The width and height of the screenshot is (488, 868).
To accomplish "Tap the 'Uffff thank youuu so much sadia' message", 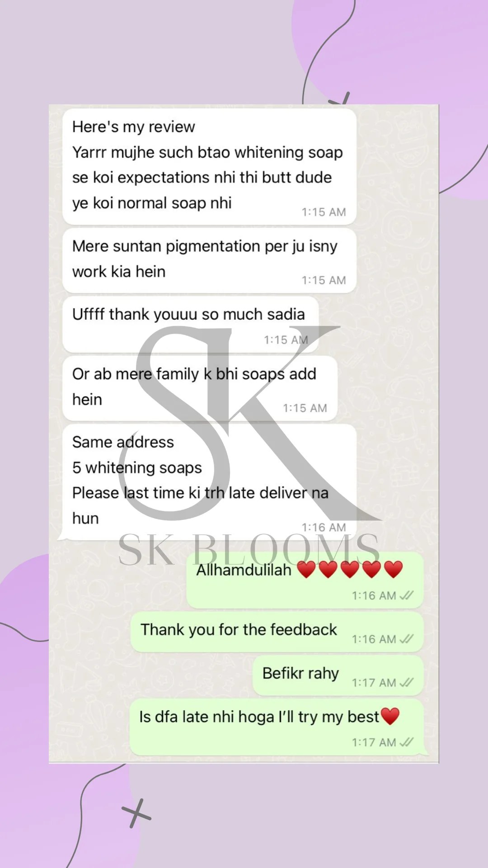I will (190, 325).
